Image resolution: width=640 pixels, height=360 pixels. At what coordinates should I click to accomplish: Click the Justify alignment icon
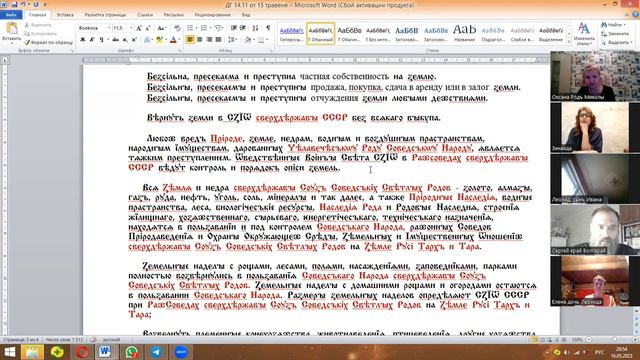[218, 40]
